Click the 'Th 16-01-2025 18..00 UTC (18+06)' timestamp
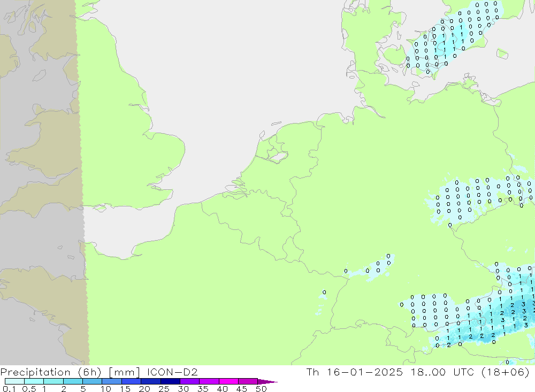This screenshot has width=535, height=392. [x=418, y=372]
